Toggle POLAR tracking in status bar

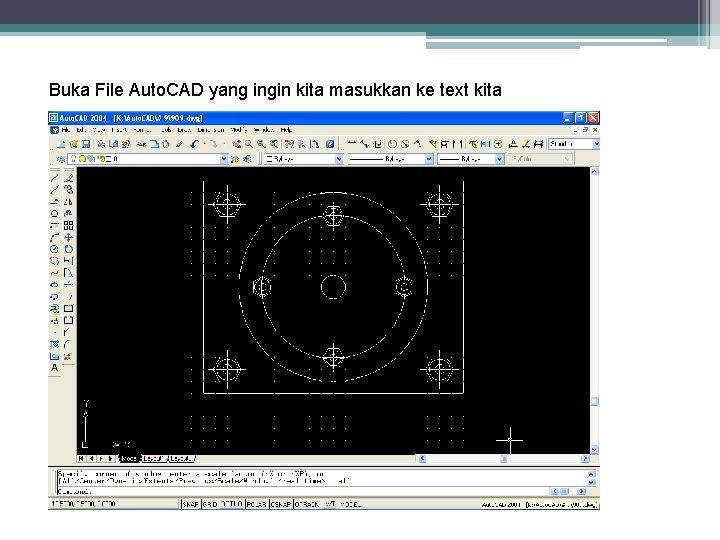coord(257,504)
